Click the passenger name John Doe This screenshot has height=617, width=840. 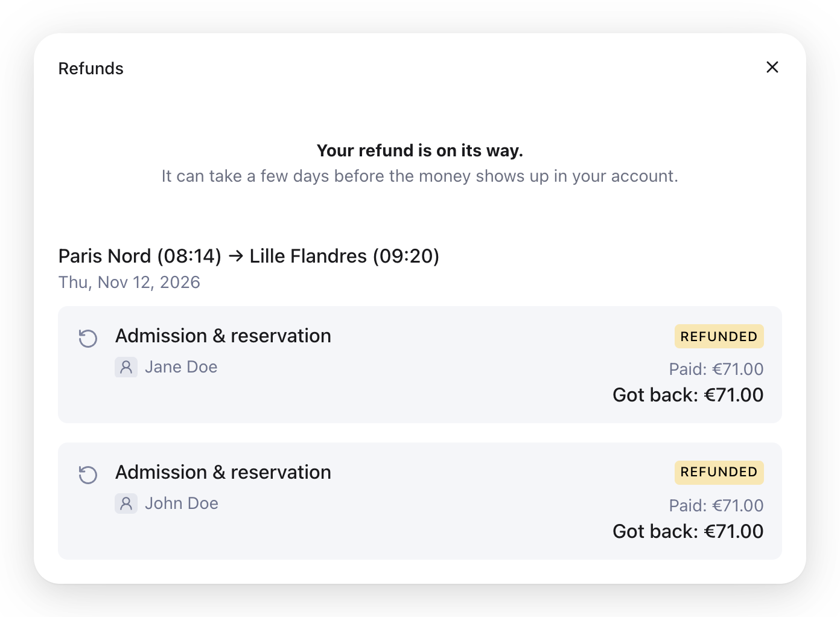point(182,504)
